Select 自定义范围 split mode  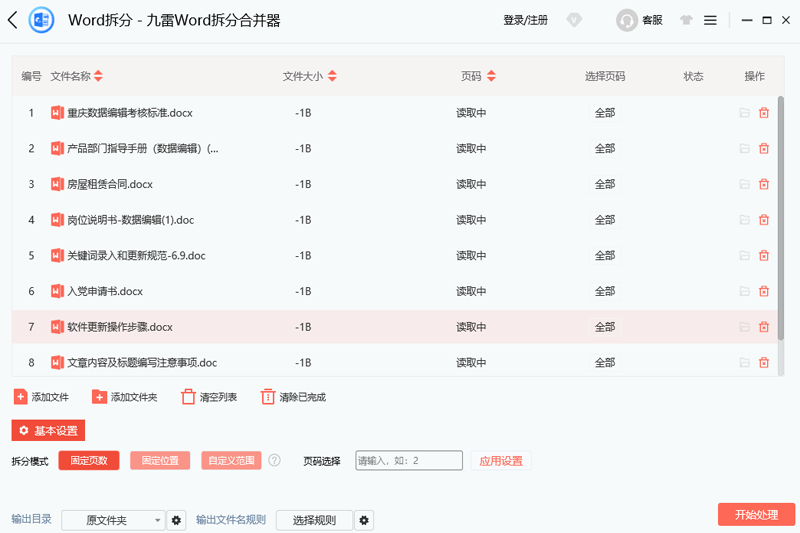pyautogui.click(x=231, y=461)
